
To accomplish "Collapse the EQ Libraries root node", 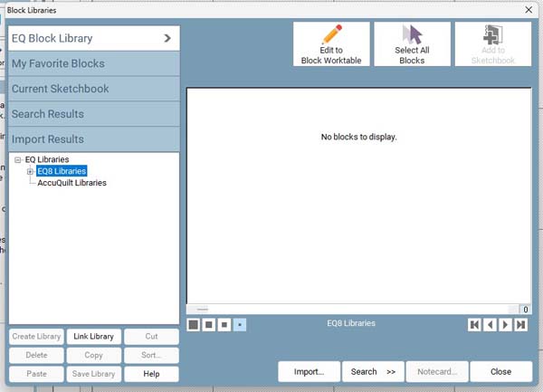I will (x=18, y=159).
